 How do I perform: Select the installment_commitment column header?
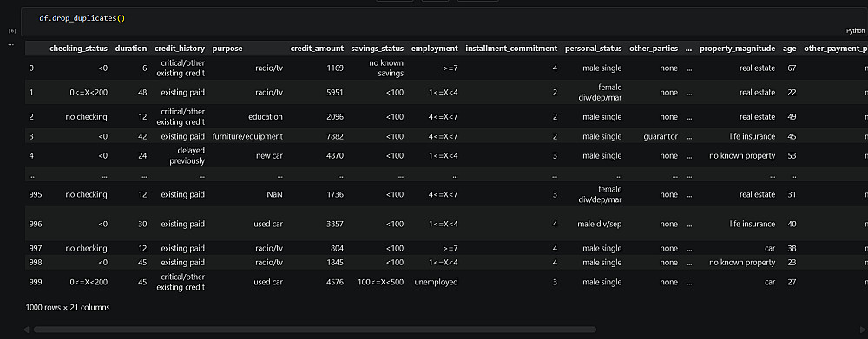511,49
